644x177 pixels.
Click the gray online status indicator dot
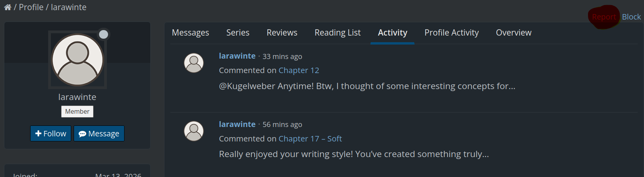tap(103, 34)
